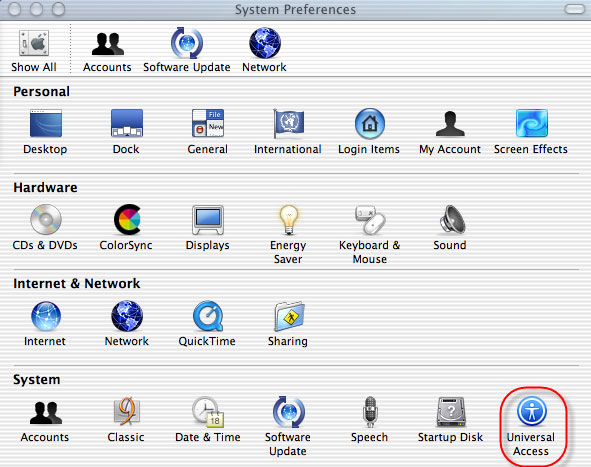The image size is (591, 467).
Task: Open International preferences flag icon
Action: (288, 123)
